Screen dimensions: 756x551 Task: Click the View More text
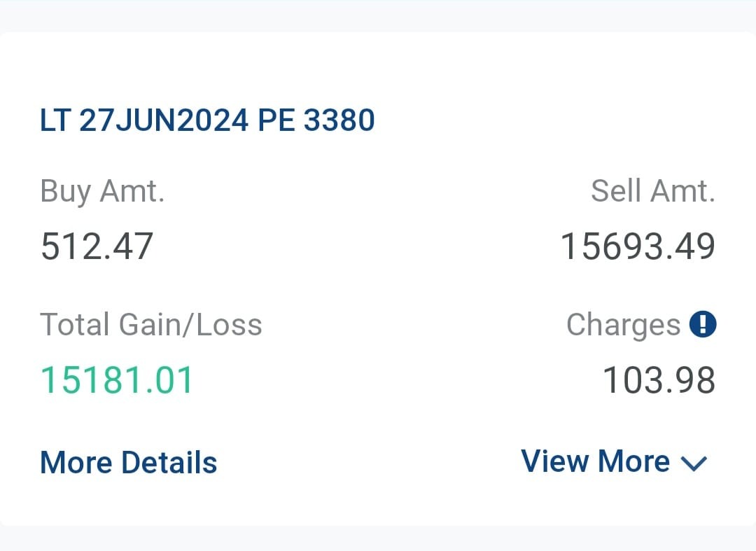pos(595,461)
